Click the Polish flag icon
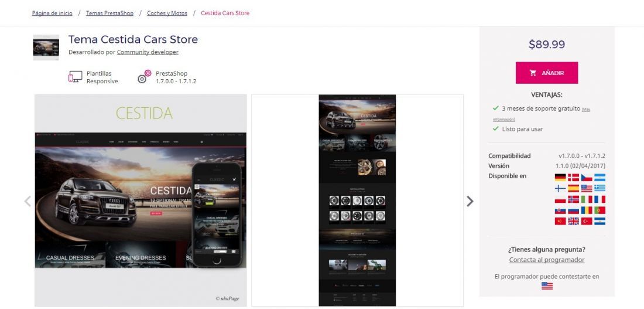This screenshot has height=309, width=644. click(x=560, y=199)
